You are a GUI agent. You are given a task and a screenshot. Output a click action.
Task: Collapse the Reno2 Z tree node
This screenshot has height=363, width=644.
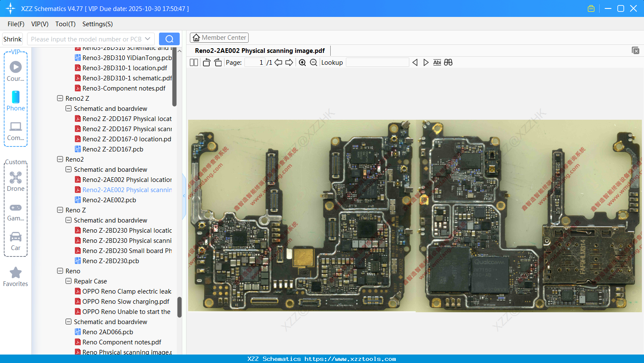click(x=60, y=98)
